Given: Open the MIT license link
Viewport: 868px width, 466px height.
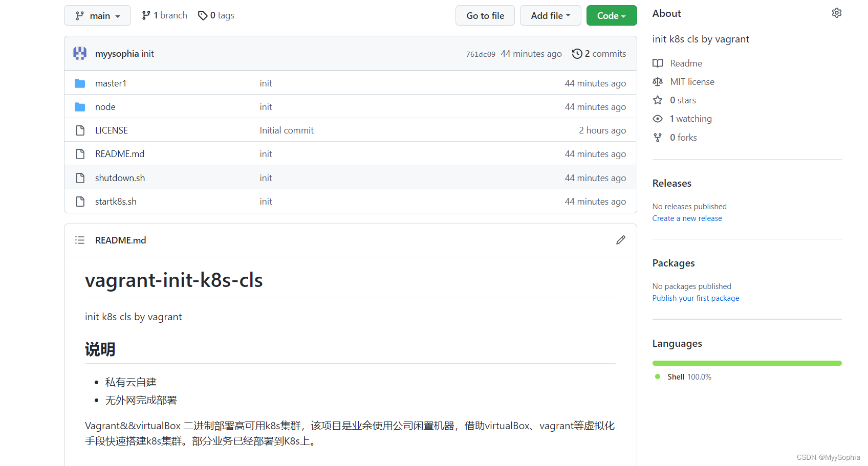Looking at the screenshot, I should point(692,81).
